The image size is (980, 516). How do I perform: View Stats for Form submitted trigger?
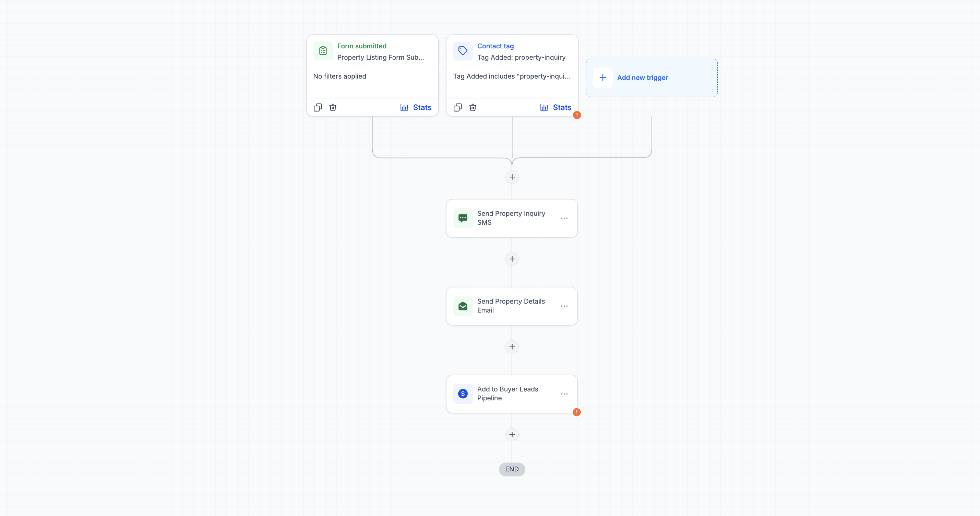pos(416,107)
